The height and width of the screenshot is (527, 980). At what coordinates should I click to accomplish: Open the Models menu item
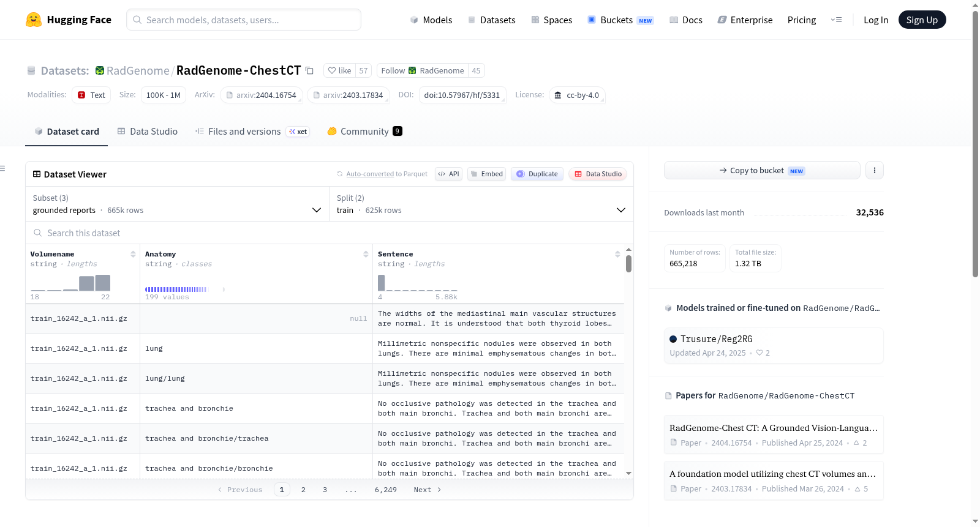coord(431,20)
